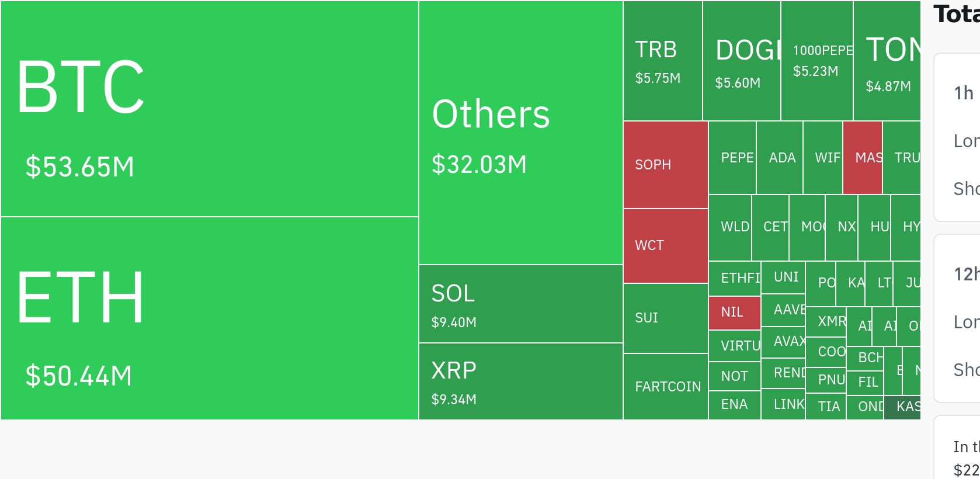Open the DOGE $5.60M tile
Image resolution: width=980 pixels, height=479 pixels.
741,61
